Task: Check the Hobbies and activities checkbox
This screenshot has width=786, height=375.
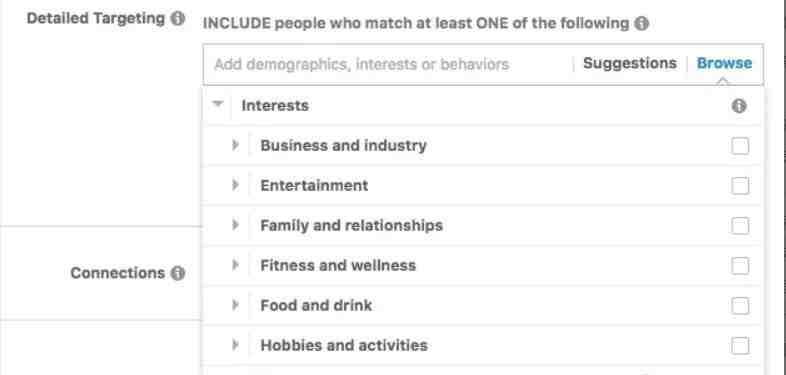Action: [x=740, y=345]
